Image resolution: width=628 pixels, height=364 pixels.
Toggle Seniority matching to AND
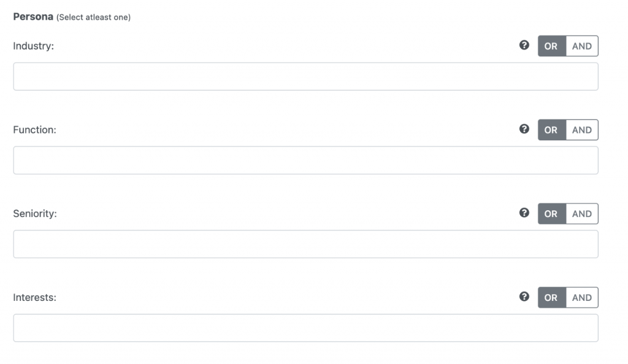click(x=582, y=214)
